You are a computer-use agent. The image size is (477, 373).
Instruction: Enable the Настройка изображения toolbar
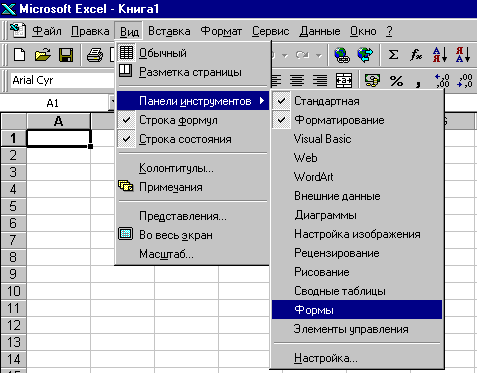click(357, 234)
